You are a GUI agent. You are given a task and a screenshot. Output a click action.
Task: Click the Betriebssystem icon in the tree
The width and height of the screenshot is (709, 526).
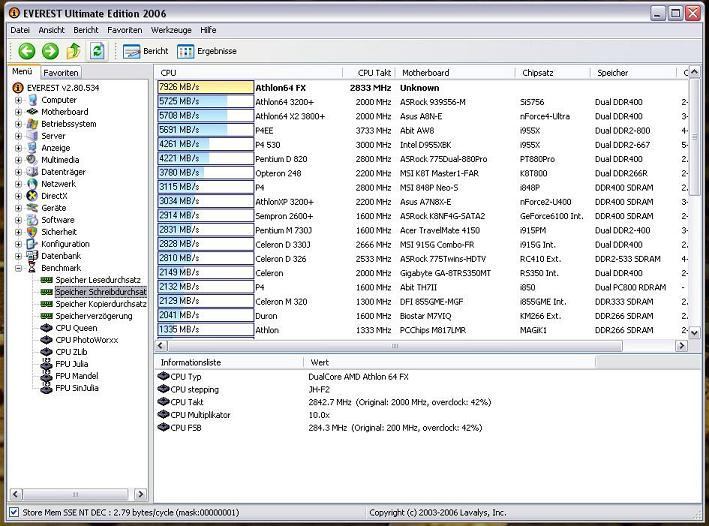[32, 124]
